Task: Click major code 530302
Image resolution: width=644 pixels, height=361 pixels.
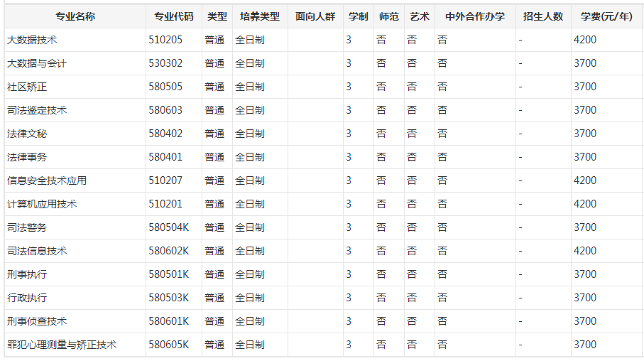Action: point(165,63)
